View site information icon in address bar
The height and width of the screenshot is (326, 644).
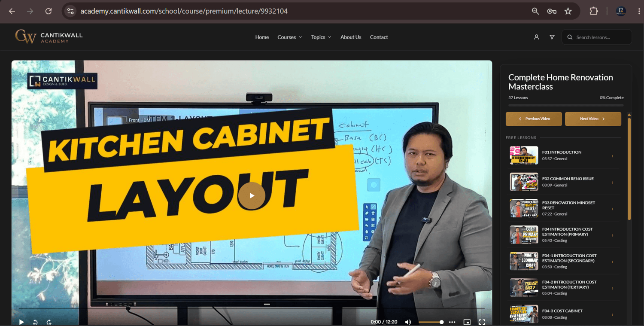click(x=70, y=11)
